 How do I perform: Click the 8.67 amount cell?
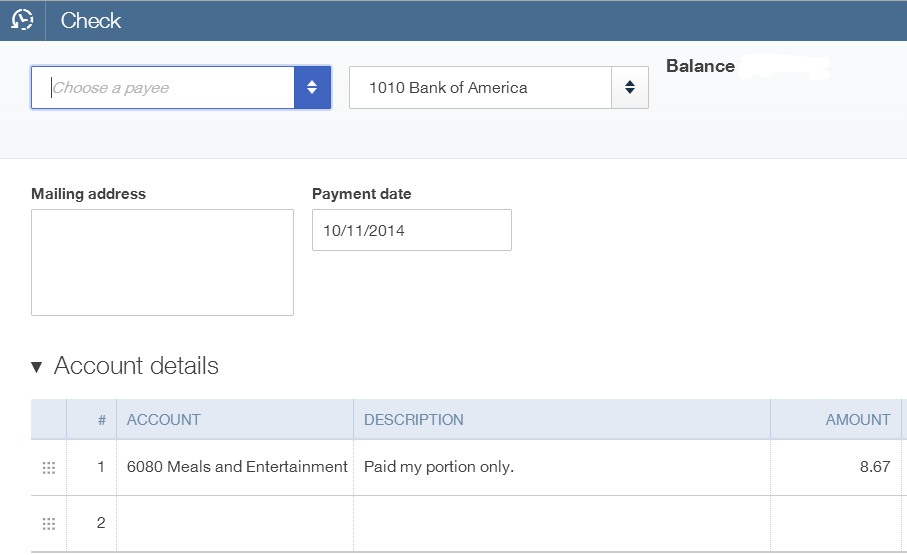pos(836,467)
